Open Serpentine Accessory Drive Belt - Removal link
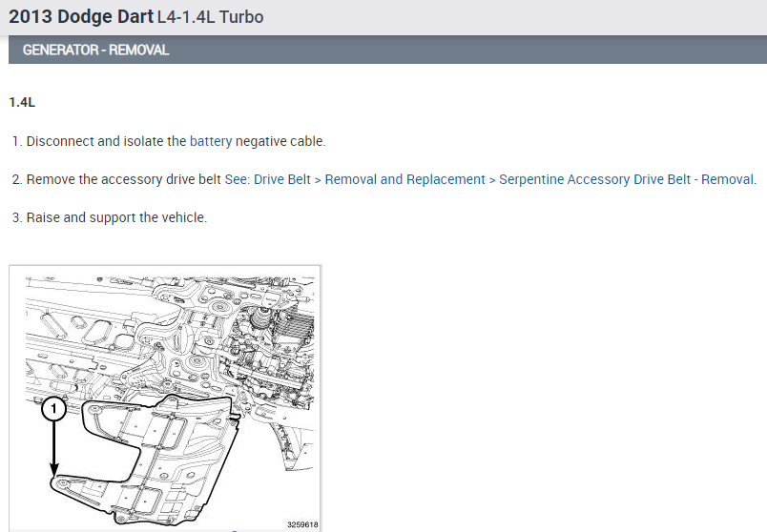 pos(627,179)
